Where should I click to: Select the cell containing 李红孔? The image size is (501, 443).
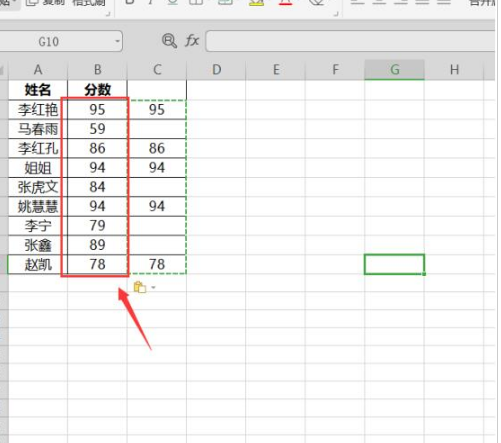point(38,148)
